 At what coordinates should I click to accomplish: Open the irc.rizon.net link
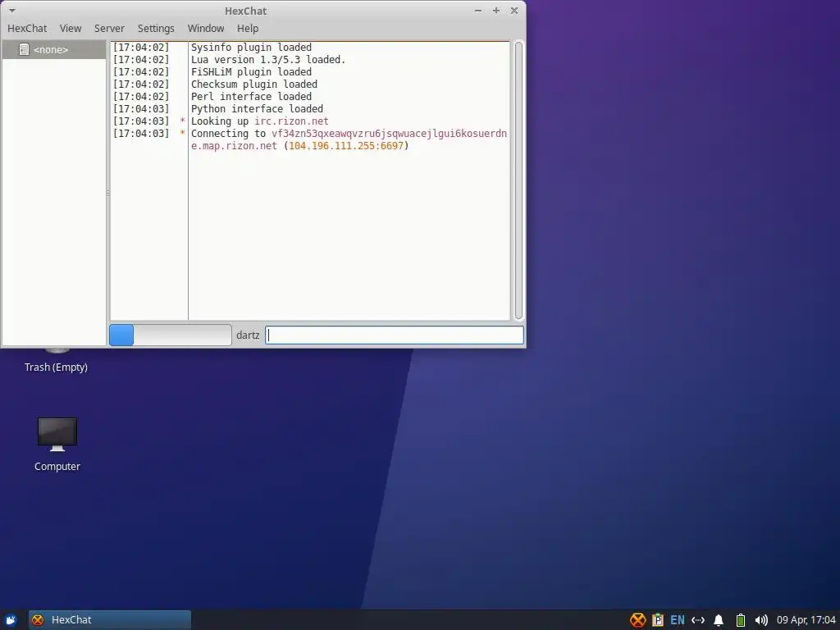[291, 121]
